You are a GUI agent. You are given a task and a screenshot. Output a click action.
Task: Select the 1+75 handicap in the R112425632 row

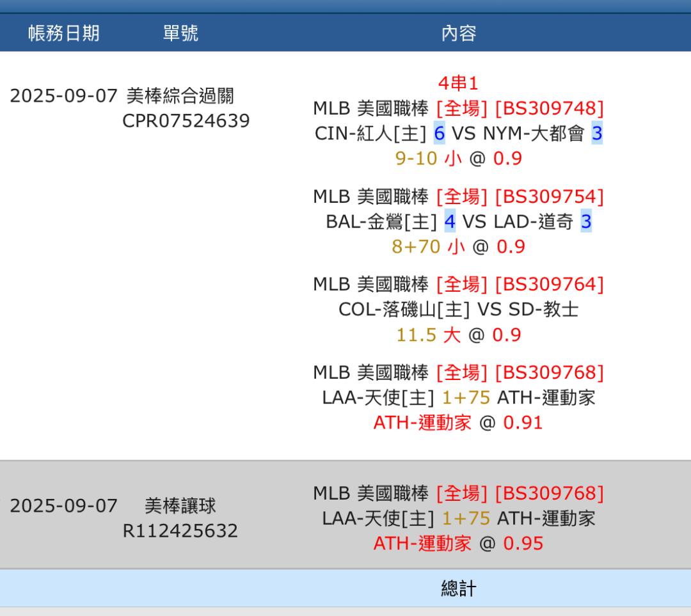tap(466, 518)
